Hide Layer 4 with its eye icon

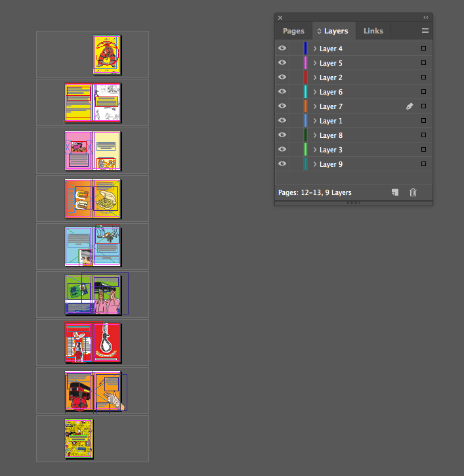282,49
